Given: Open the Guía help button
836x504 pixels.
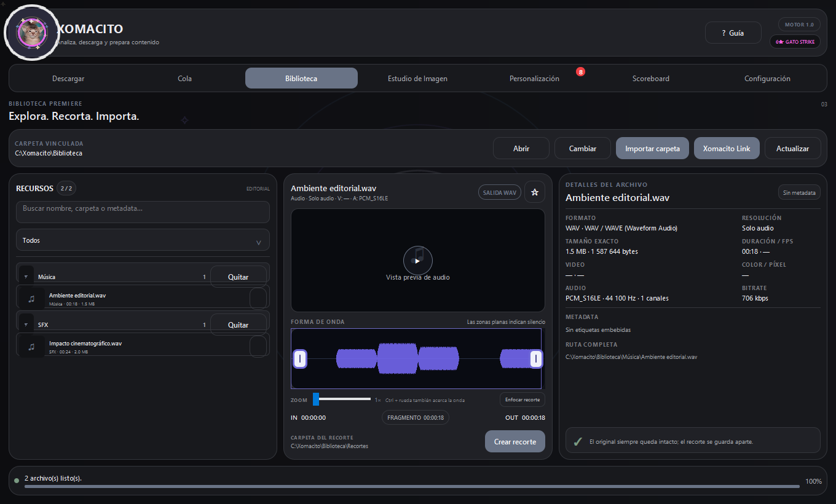Looking at the screenshot, I should coord(733,33).
